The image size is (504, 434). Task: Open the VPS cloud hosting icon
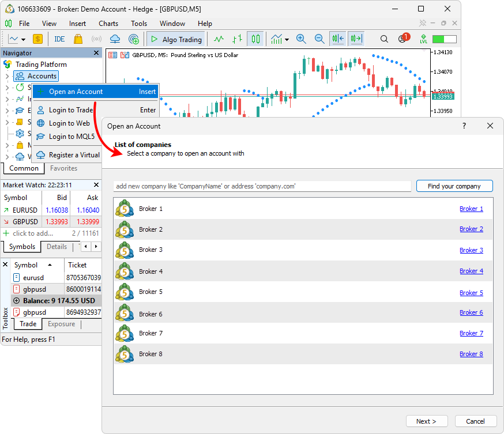(x=115, y=39)
